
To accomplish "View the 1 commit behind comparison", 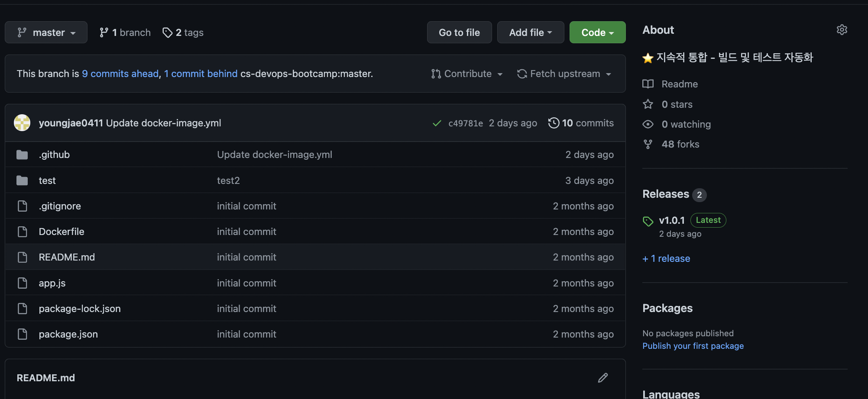I will click(201, 74).
